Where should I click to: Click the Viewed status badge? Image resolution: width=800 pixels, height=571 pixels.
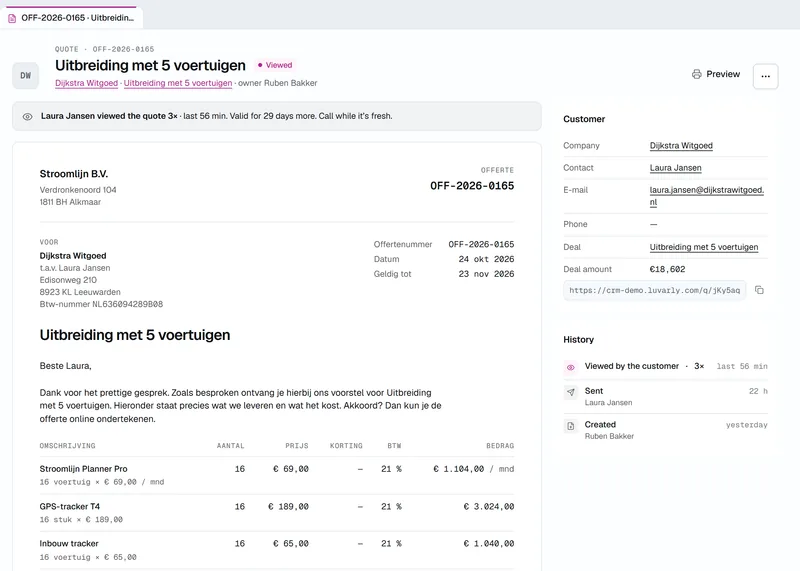274,65
